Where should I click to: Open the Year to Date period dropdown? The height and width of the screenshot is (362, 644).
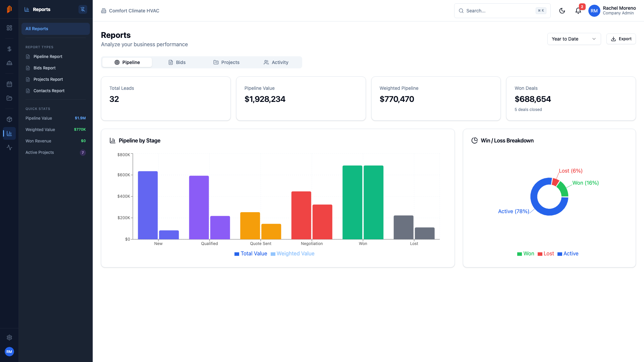click(574, 39)
